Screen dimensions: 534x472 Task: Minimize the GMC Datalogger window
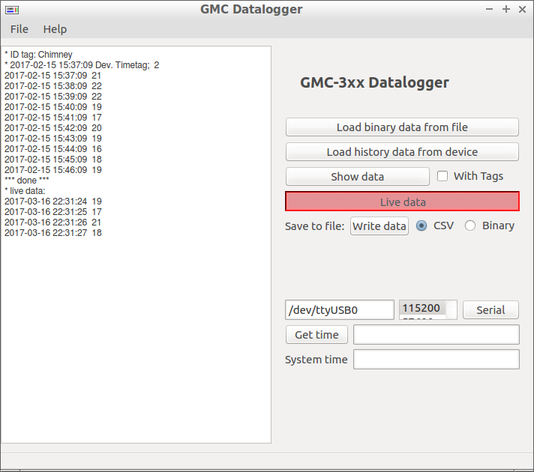[489, 9]
